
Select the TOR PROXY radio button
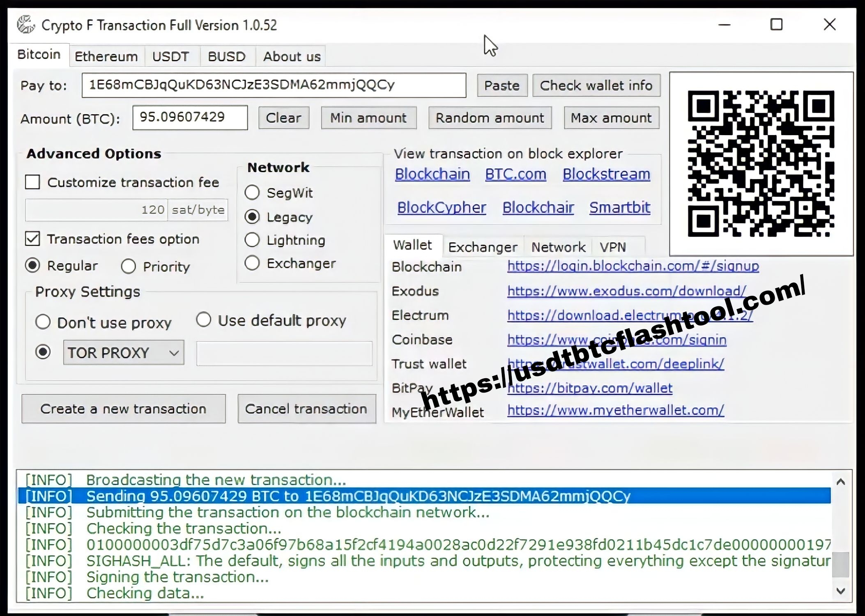pos(43,352)
